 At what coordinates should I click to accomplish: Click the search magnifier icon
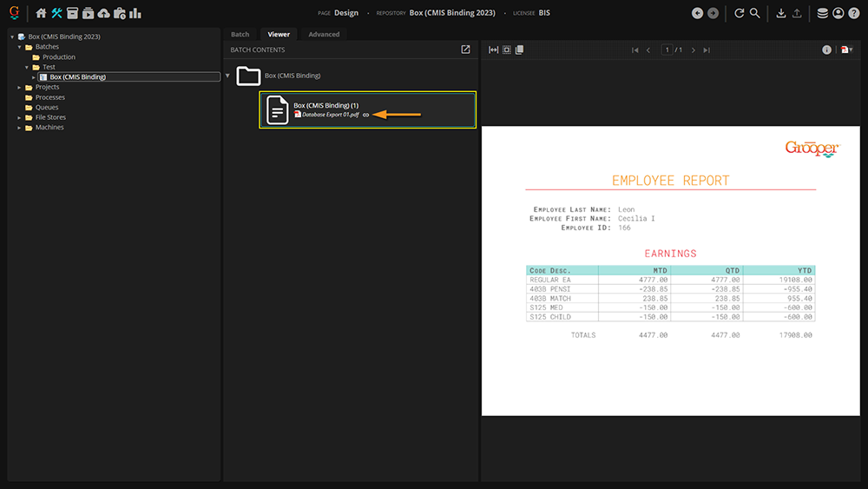(755, 13)
